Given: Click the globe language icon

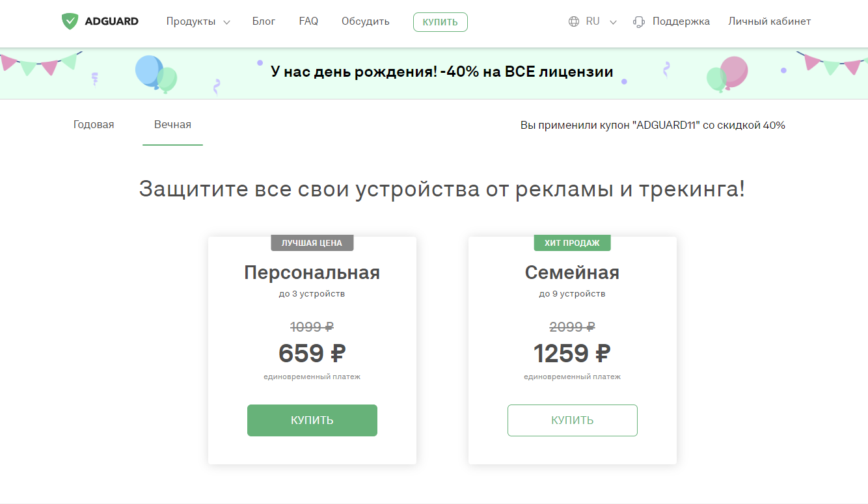Looking at the screenshot, I should tap(574, 21).
